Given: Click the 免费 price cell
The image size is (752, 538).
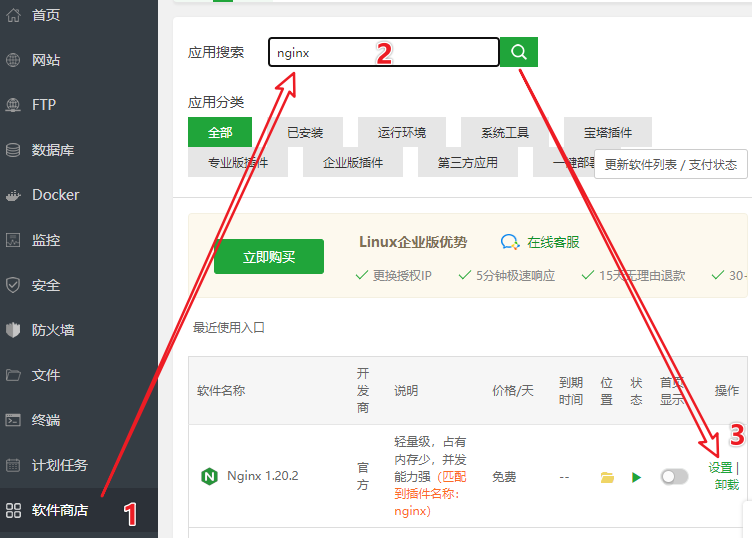Looking at the screenshot, I should point(504,477).
